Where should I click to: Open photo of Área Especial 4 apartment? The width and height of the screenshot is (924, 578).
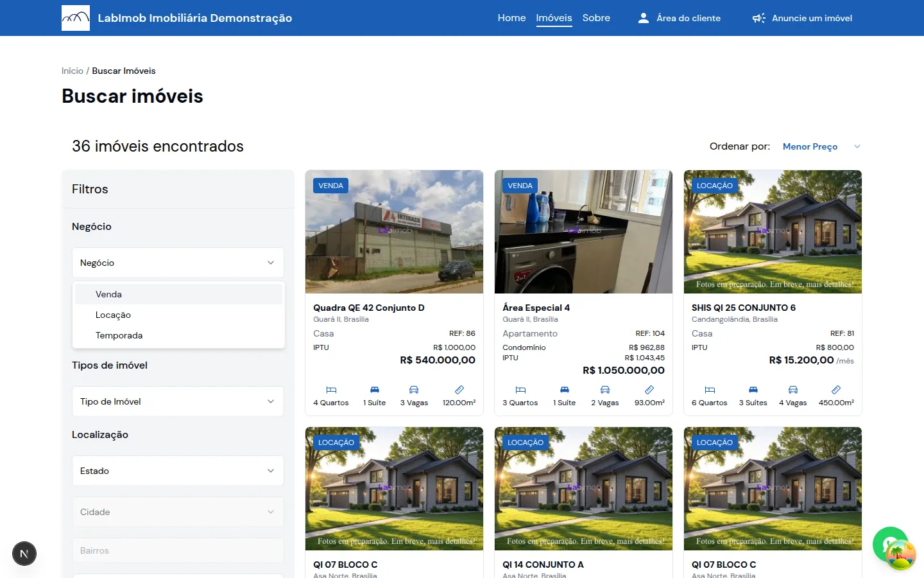click(x=583, y=232)
